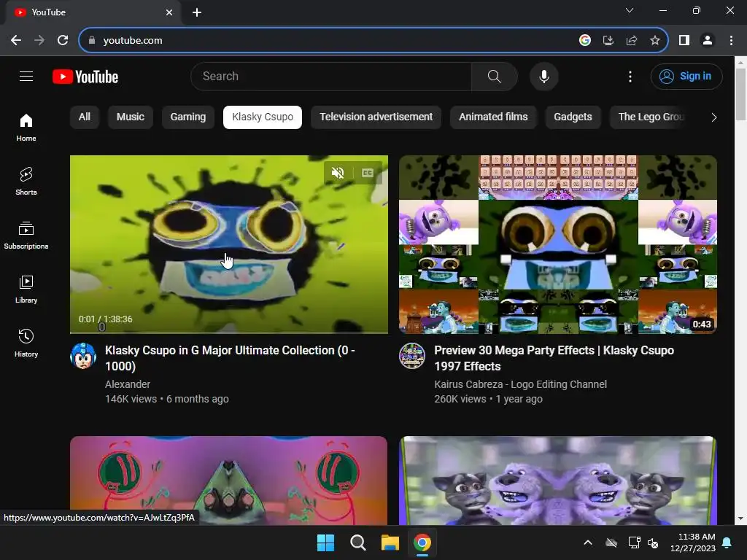Click the Kairus Cabreza channel avatar
This screenshot has height=560, width=747.
pyautogui.click(x=412, y=356)
